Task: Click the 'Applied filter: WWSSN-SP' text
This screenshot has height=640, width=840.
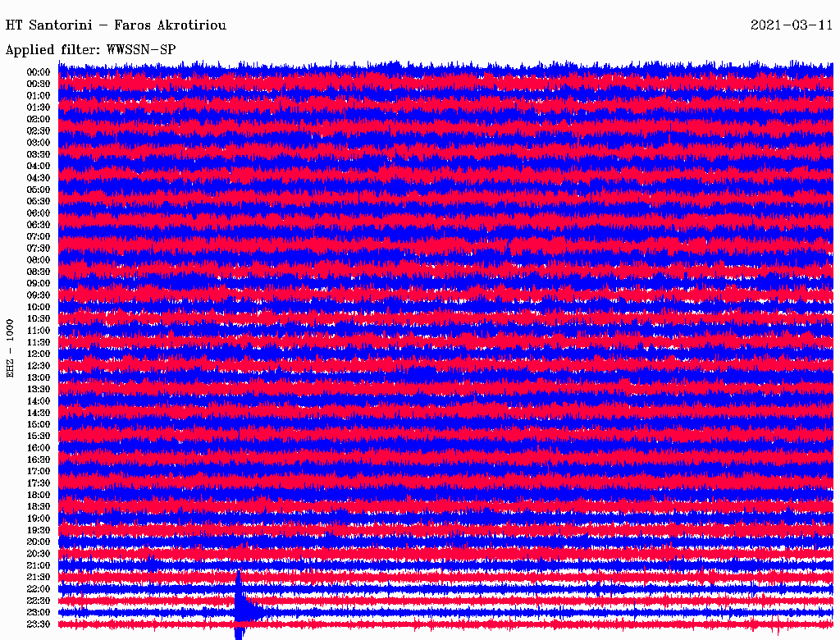Action: click(x=90, y=49)
